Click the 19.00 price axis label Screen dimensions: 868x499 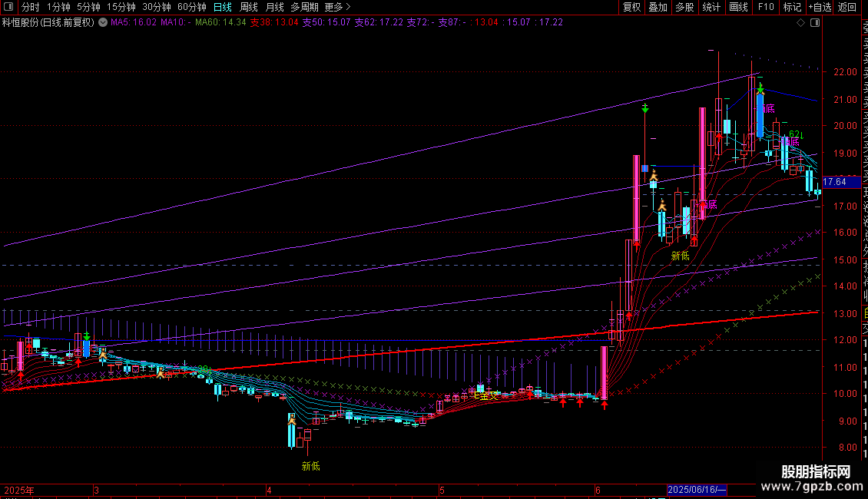[x=845, y=154]
